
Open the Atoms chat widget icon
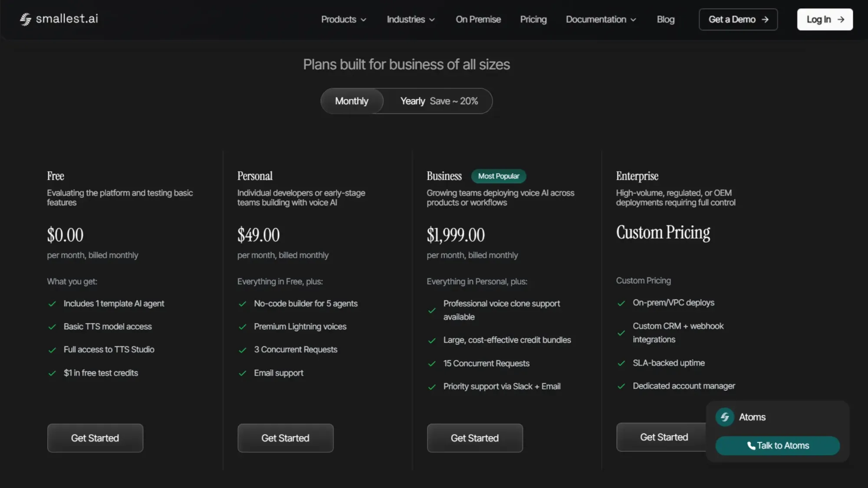click(x=724, y=417)
